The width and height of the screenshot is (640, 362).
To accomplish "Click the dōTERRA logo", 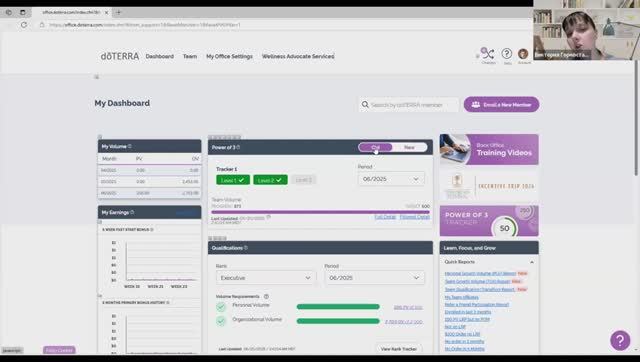I will 120,56.
